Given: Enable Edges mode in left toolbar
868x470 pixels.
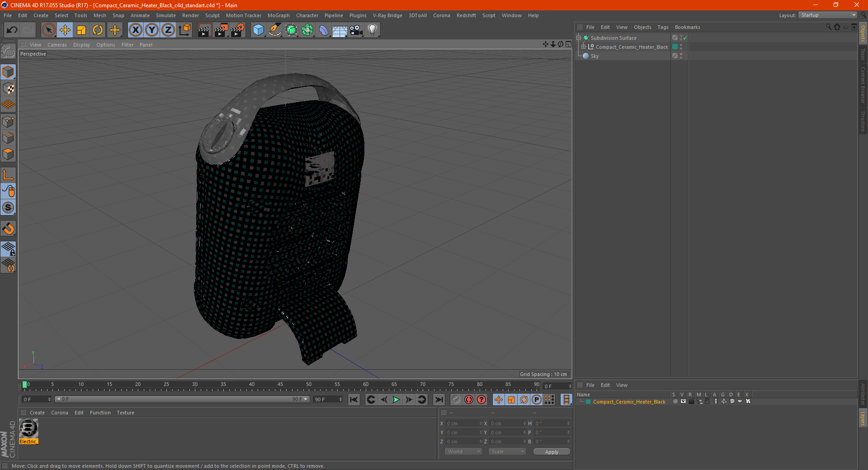Looking at the screenshot, I should [8, 138].
